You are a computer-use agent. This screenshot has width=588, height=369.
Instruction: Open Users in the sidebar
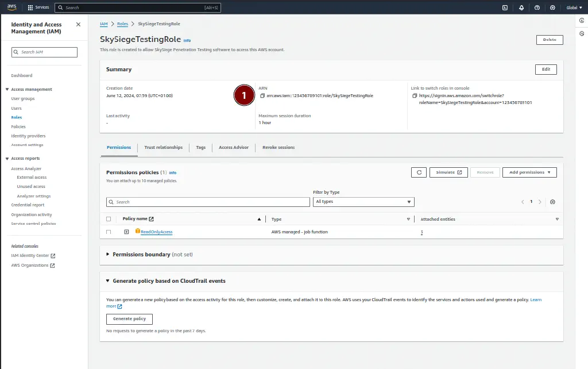point(16,108)
